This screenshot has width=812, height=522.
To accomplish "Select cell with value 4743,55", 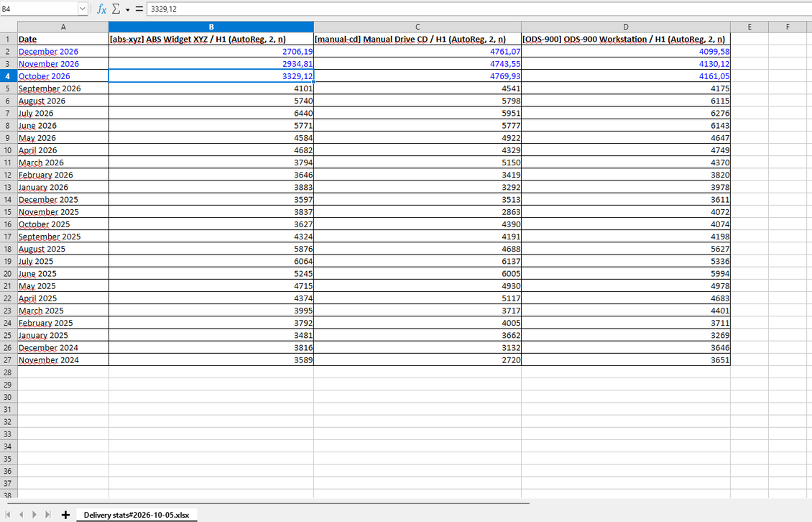I will (417, 64).
